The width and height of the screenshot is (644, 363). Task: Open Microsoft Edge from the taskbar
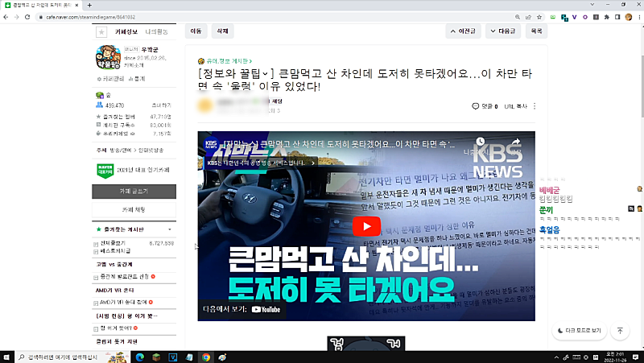[x=139, y=357]
